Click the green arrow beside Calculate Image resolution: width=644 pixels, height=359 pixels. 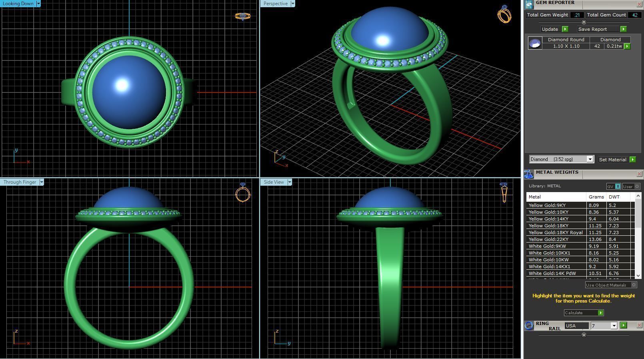(x=600, y=313)
